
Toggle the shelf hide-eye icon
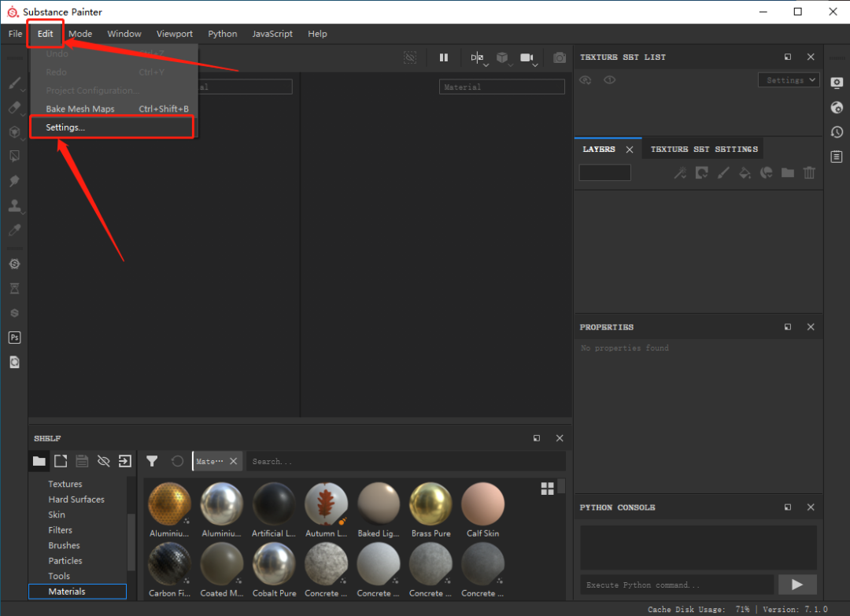(x=104, y=461)
